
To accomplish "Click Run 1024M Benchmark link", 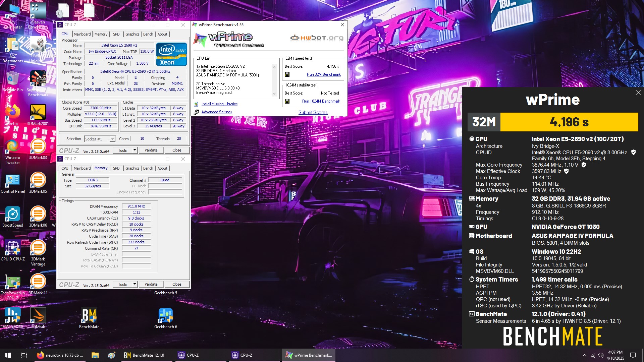I will click(321, 101).
